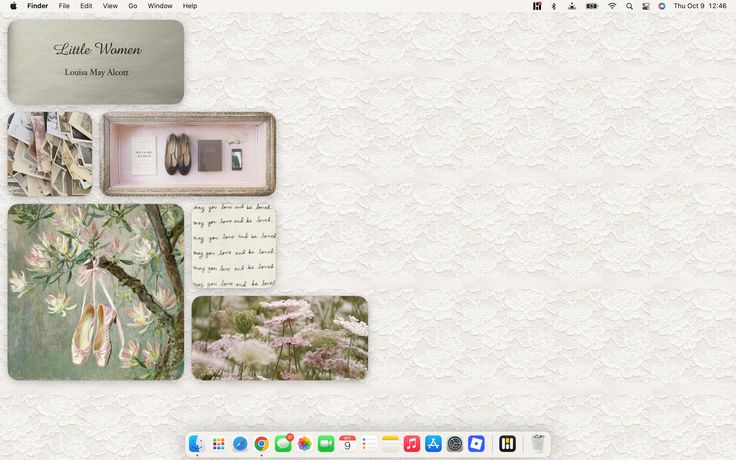The width and height of the screenshot is (736, 460).
Task: Click the date and time clock
Action: [700, 6]
